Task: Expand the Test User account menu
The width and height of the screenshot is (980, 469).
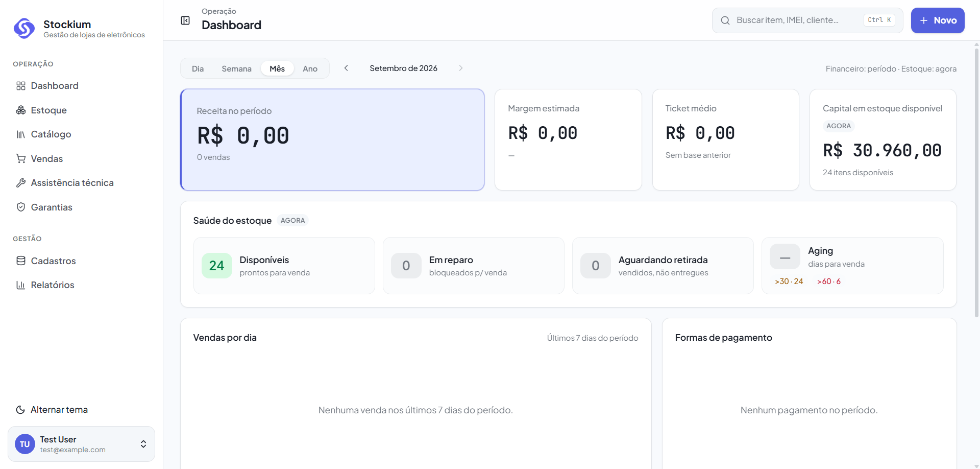Action: pos(82,444)
